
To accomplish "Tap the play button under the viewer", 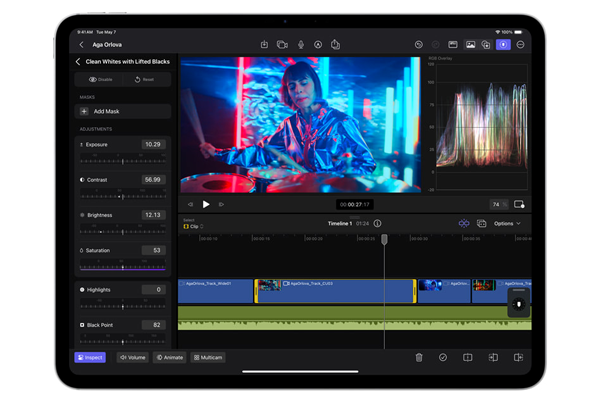I will coord(206,204).
